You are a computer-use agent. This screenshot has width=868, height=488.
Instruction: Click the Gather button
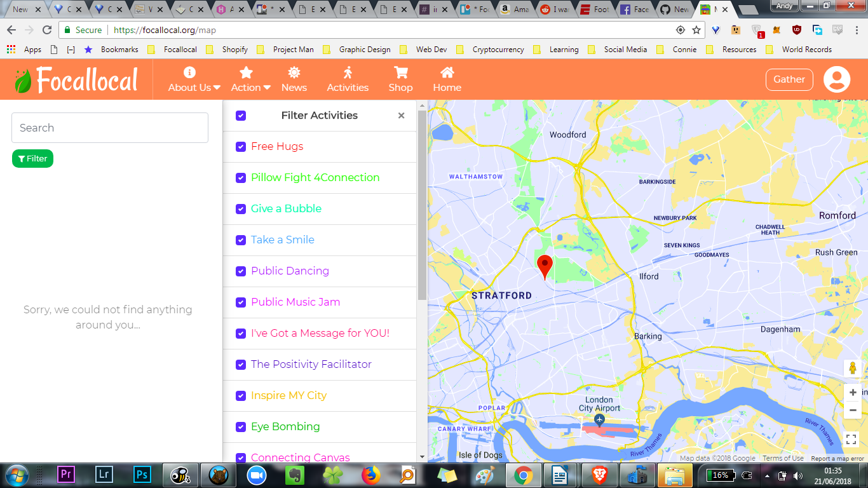point(789,79)
